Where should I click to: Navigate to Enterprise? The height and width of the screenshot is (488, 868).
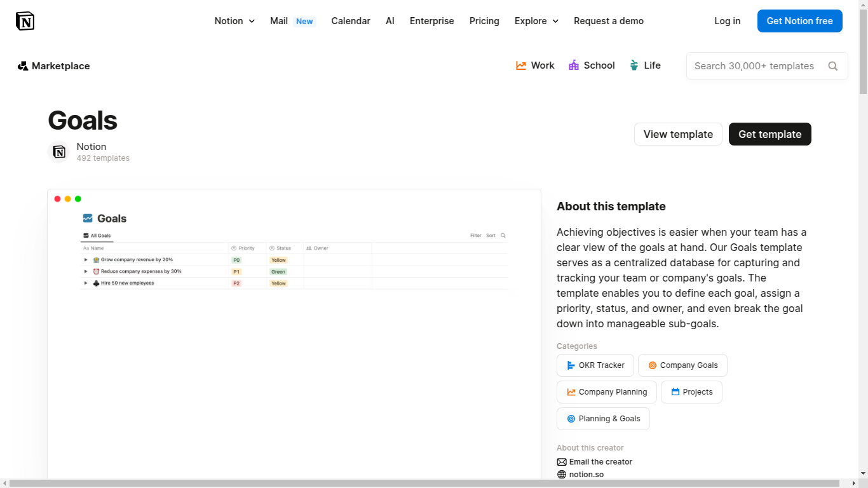click(432, 21)
